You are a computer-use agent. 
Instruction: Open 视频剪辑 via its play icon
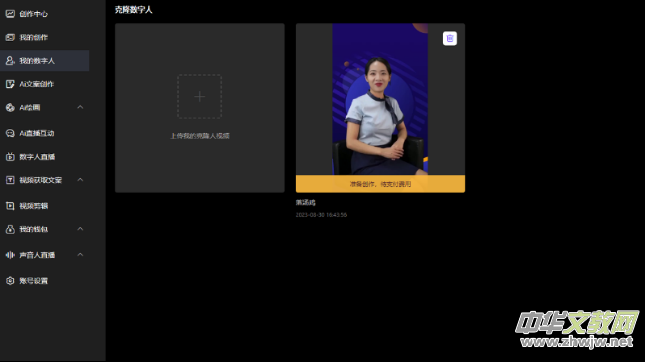pyautogui.click(x=10, y=206)
